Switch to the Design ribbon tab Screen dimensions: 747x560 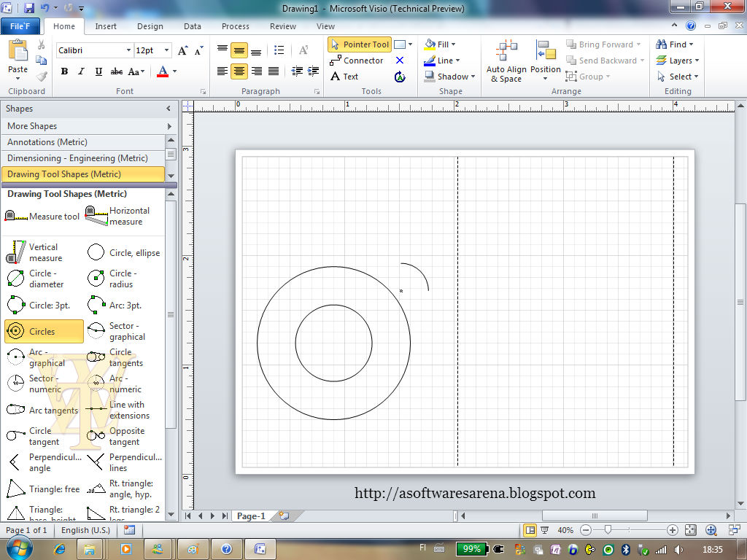pyautogui.click(x=150, y=26)
